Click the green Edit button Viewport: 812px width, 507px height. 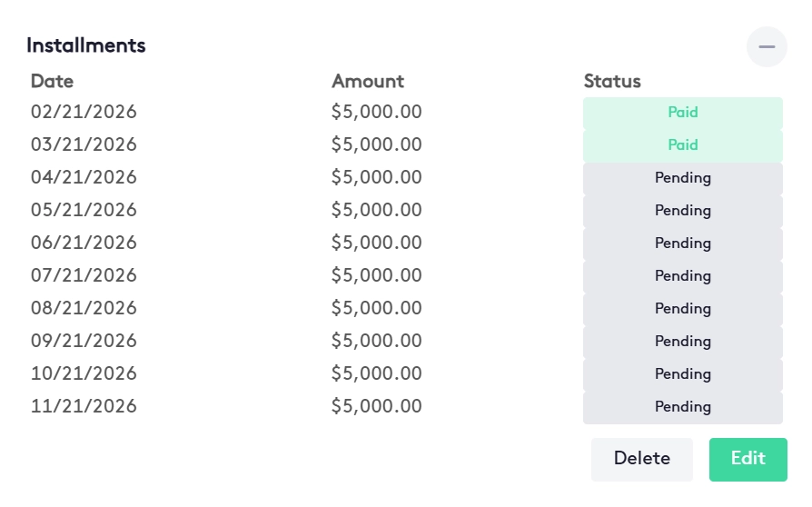click(x=748, y=459)
